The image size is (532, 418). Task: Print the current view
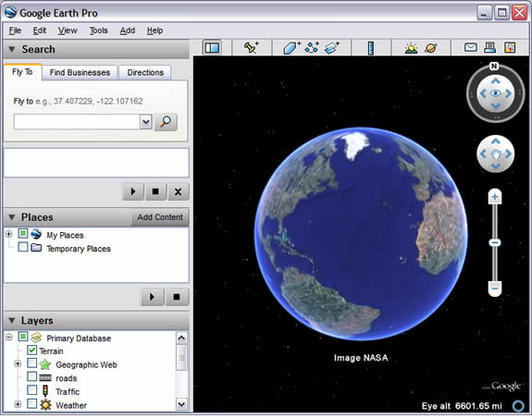(x=490, y=47)
